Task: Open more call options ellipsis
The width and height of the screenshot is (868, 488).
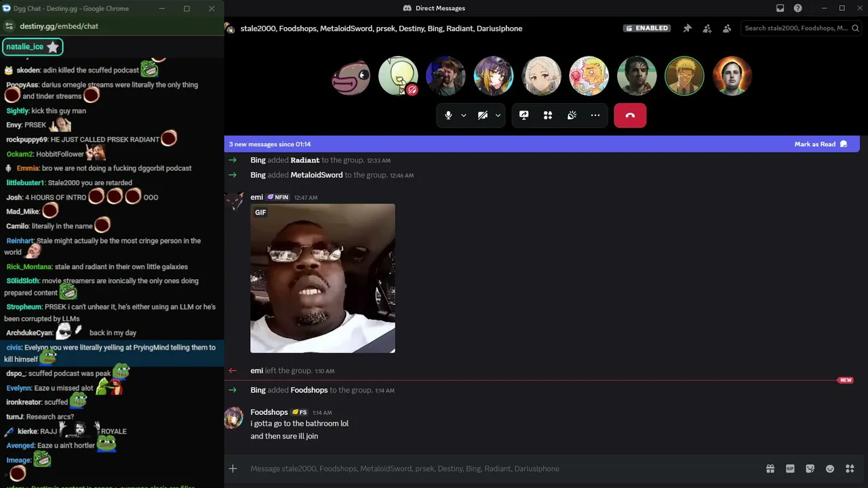Action: pyautogui.click(x=595, y=115)
